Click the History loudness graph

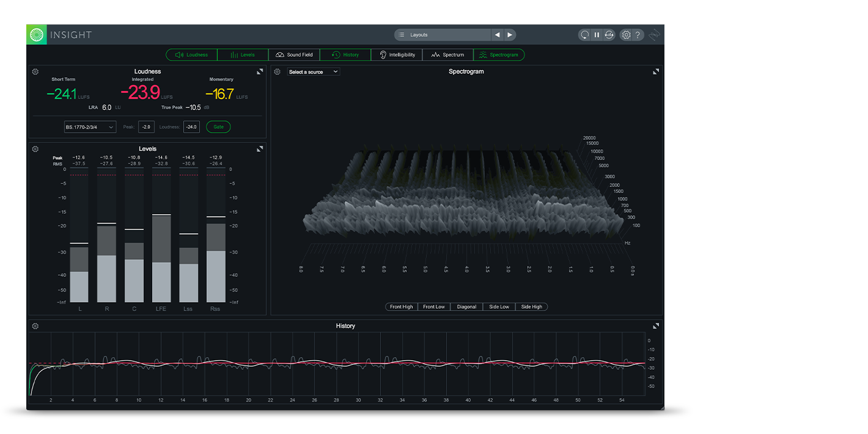pos(337,364)
